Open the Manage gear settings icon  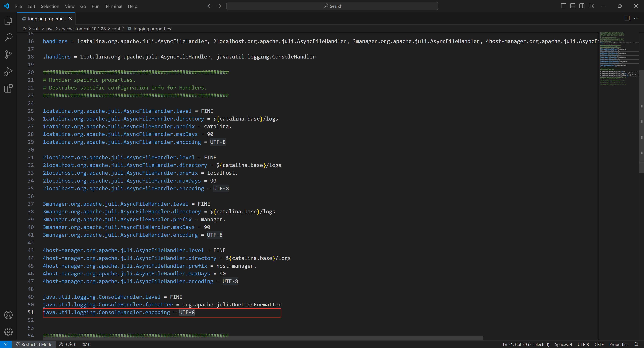[x=8, y=332]
